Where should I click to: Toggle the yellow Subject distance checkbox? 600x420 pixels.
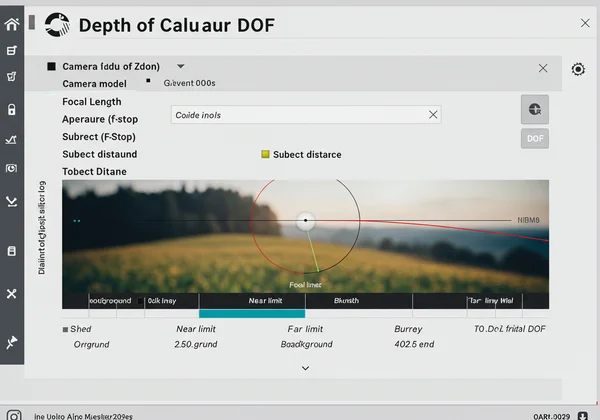pos(265,155)
